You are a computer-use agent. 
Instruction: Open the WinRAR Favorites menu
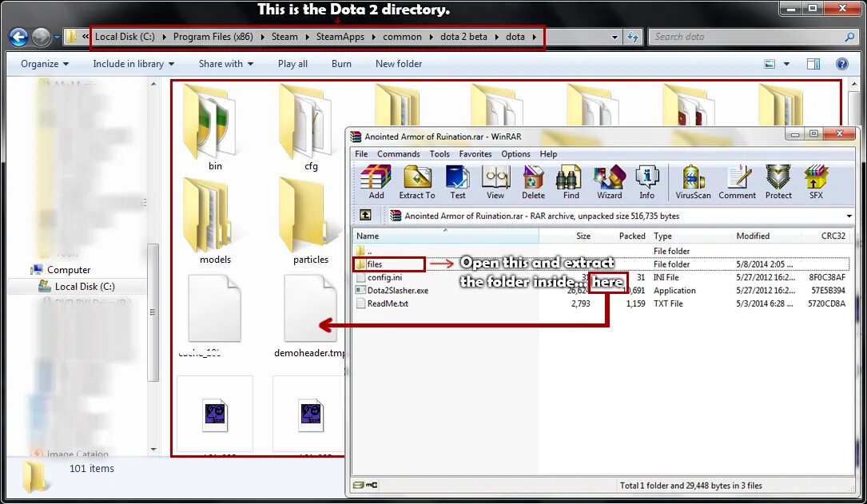pos(475,154)
